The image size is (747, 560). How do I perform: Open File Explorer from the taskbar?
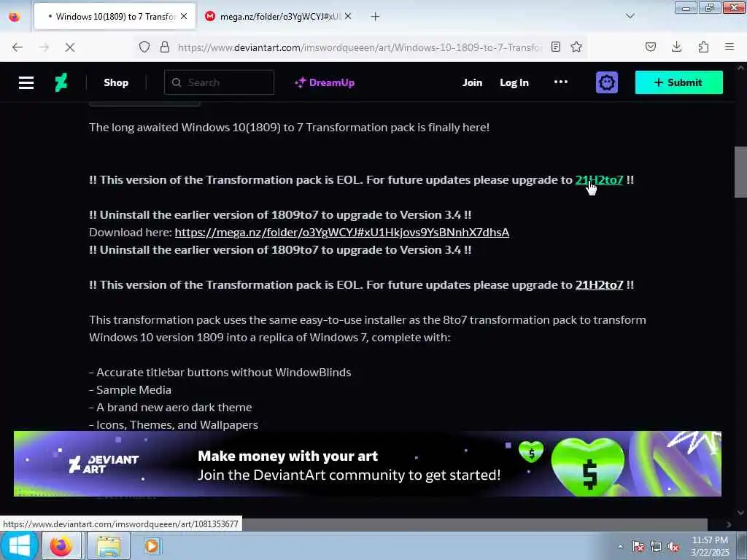pos(109,545)
